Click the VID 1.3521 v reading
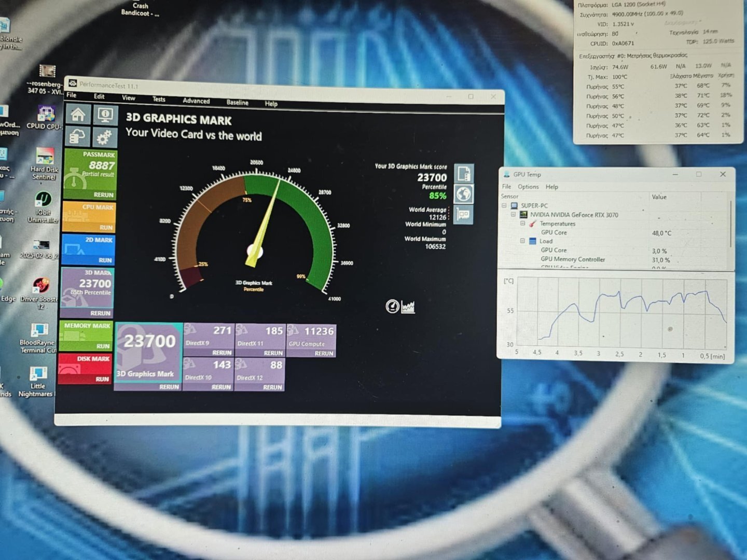 click(x=623, y=24)
